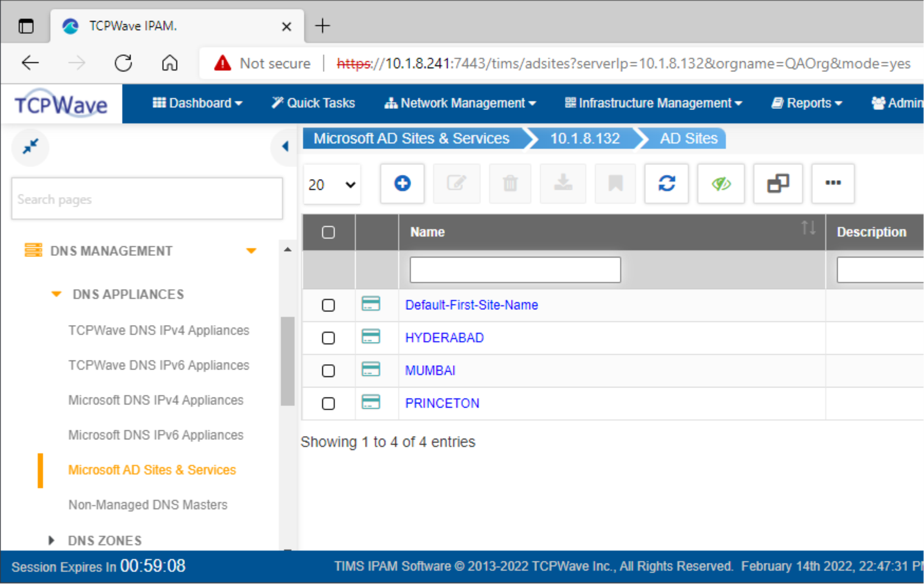Open a new browser tab
The image size is (924, 584).
click(x=322, y=26)
